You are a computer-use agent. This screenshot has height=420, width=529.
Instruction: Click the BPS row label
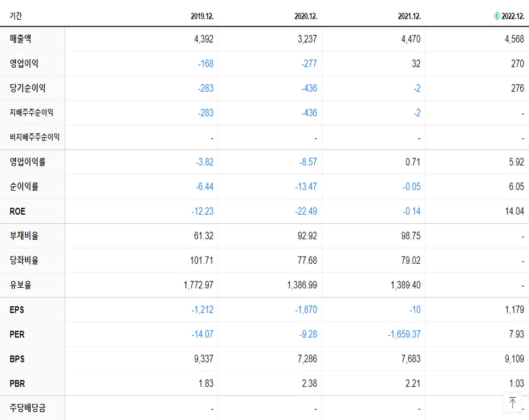point(17,359)
